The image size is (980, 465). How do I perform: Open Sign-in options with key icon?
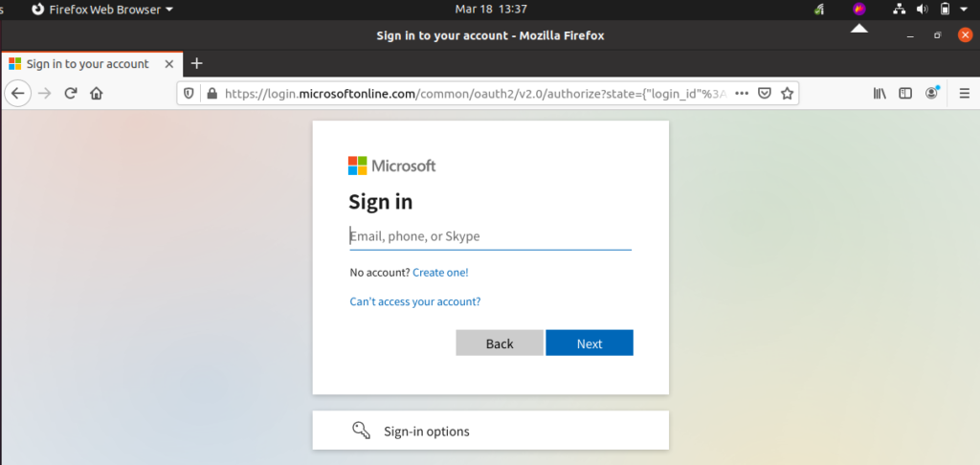pyautogui.click(x=491, y=431)
